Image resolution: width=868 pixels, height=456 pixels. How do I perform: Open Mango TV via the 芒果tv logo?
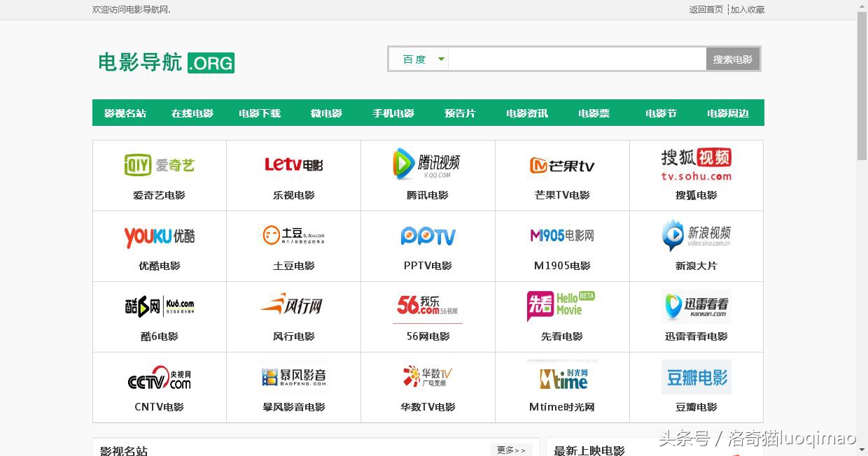point(561,165)
